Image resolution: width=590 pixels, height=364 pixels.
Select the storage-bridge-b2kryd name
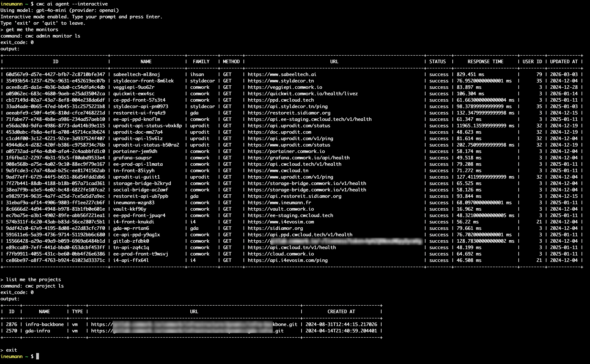point(142,183)
